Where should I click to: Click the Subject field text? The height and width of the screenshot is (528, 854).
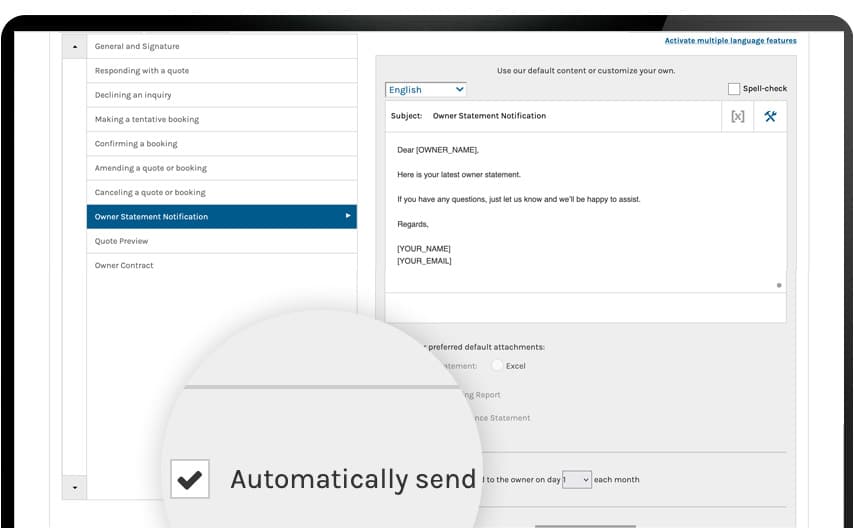pyautogui.click(x=489, y=116)
